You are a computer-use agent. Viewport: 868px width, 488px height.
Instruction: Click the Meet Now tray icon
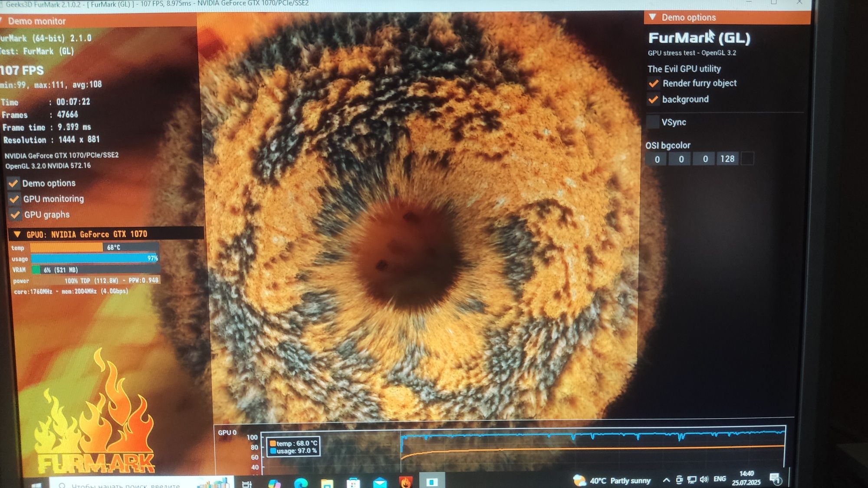pos(679,479)
